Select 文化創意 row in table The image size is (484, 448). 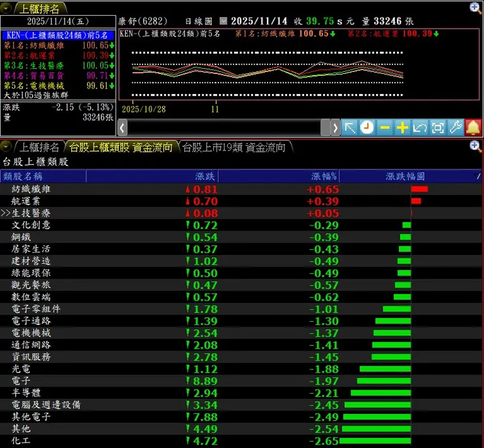click(241, 225)
